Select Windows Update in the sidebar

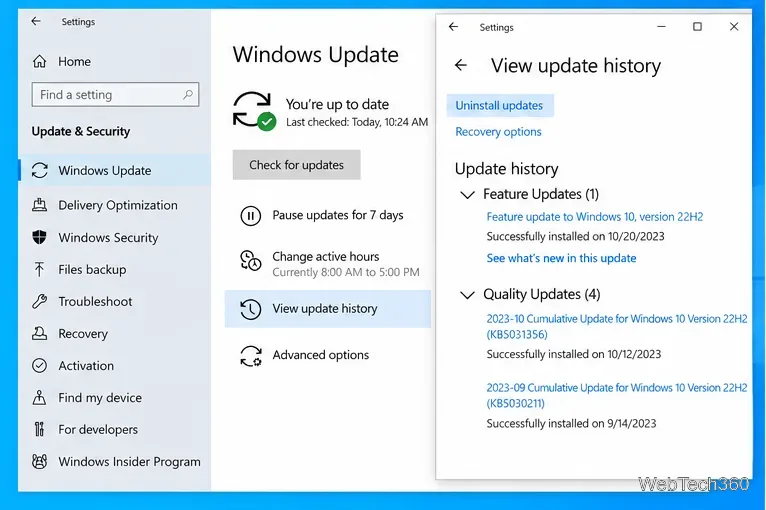coord(115,170)
